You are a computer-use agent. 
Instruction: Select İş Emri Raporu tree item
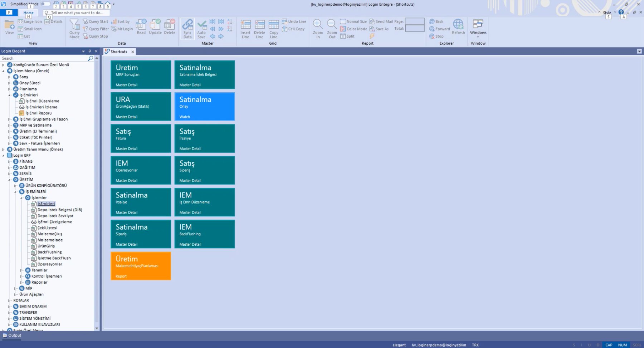coord(38,113)
